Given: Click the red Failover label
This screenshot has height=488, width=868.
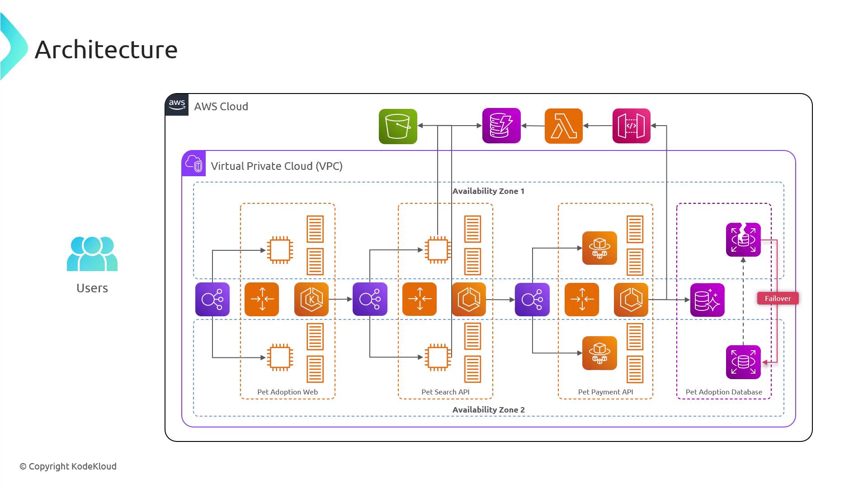Looking at the screenshot, I should tap(778, 298).
